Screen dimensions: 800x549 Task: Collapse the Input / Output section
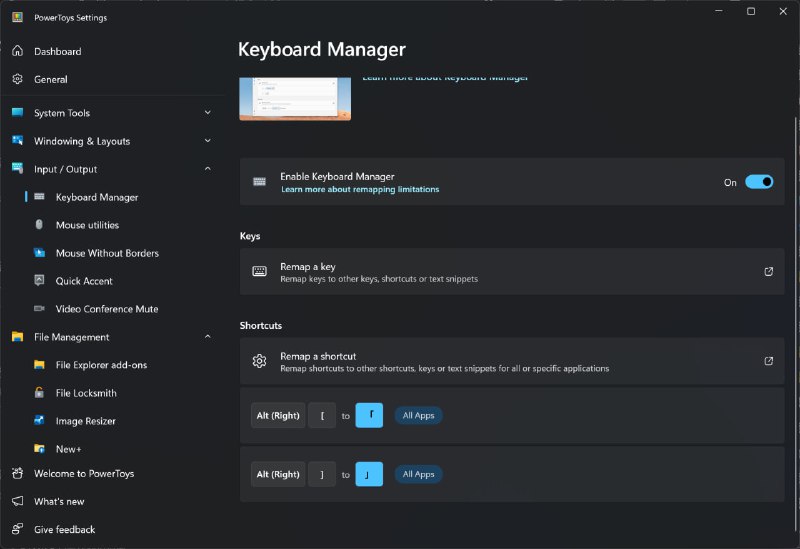tap(208, 169)
